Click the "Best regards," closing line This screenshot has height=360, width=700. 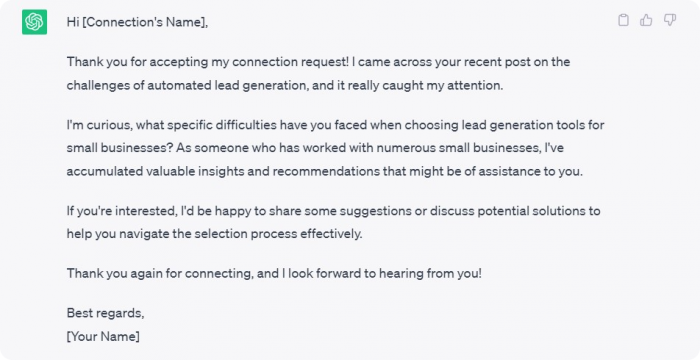(x=105, y=313)
